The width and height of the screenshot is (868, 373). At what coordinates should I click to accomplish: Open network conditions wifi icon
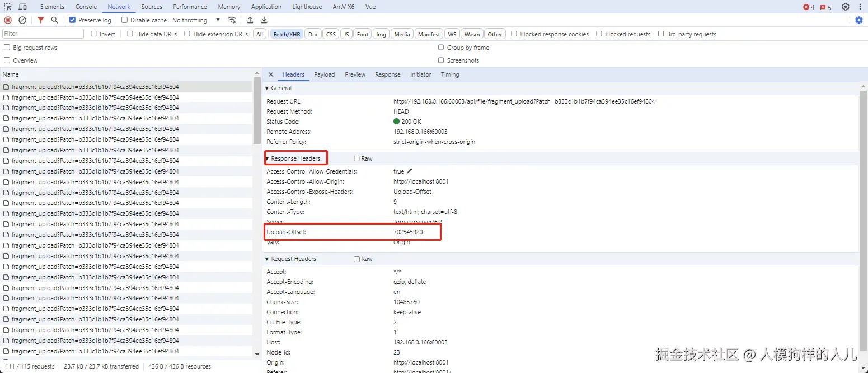point(232,20)
